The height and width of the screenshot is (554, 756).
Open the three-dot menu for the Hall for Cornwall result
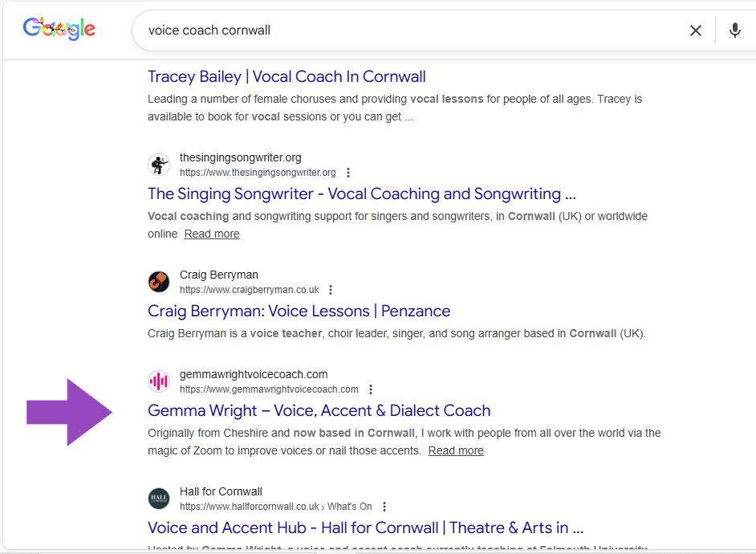(384, 507)
